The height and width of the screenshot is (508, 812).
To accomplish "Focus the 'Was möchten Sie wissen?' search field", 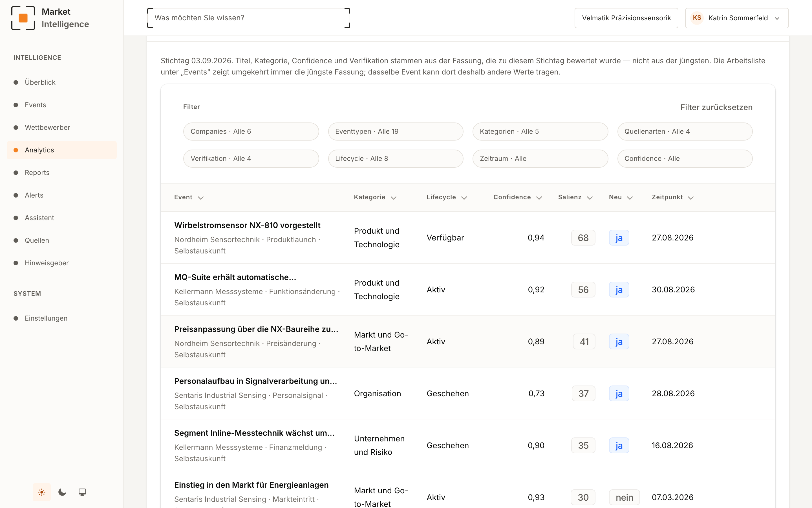I will pyautogui.click(x=249, y=18).
